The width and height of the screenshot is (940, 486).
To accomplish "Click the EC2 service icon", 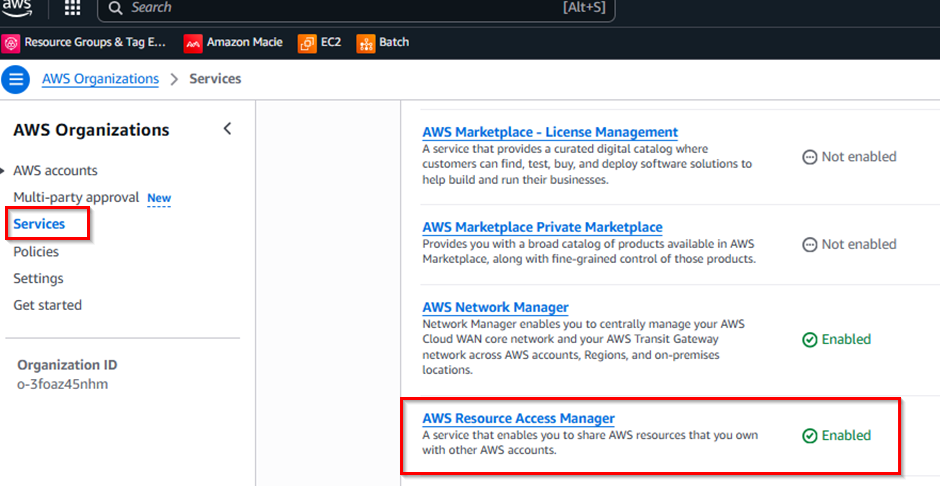I will click(307, 43).
